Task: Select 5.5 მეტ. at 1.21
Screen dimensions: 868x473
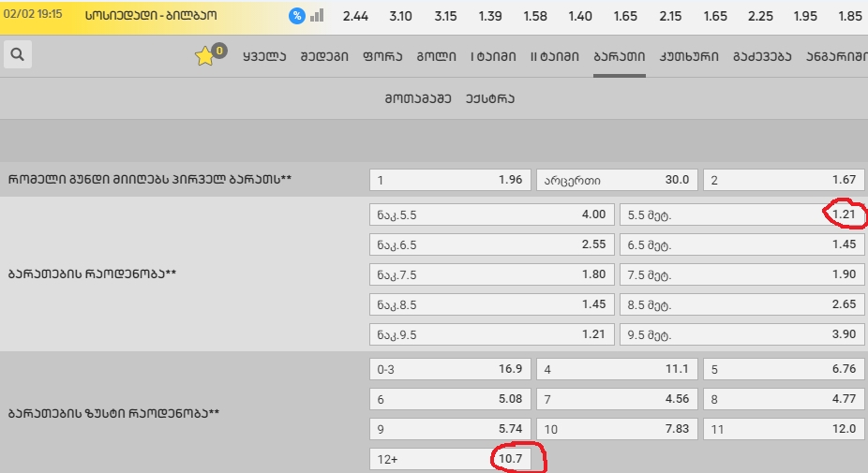Action: click(741, 214)
